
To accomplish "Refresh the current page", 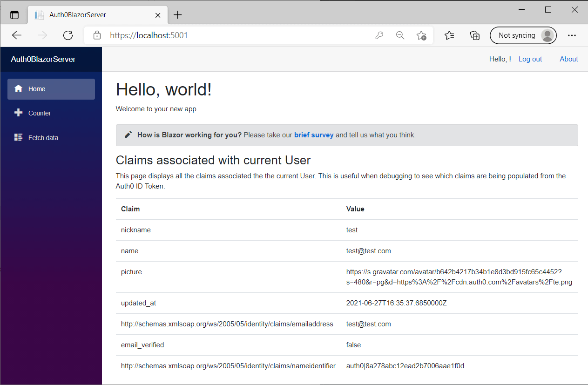I will 68,35.
